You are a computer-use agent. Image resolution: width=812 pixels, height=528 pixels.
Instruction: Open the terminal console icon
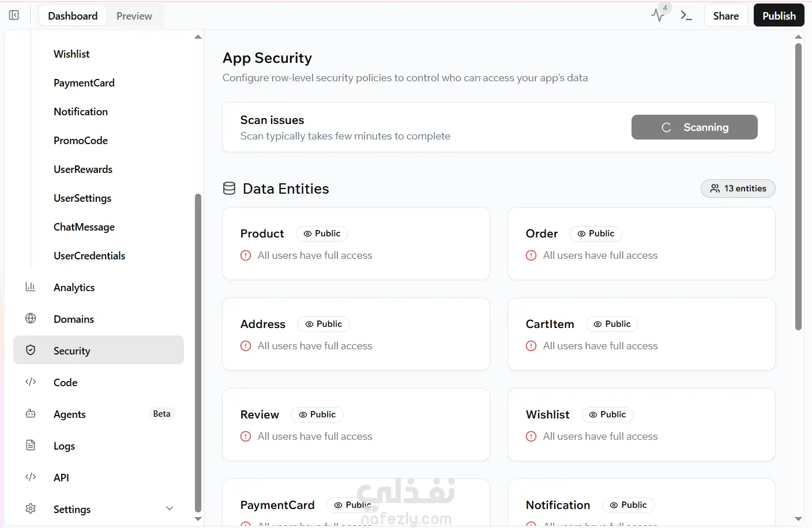(x=686, y=16)
